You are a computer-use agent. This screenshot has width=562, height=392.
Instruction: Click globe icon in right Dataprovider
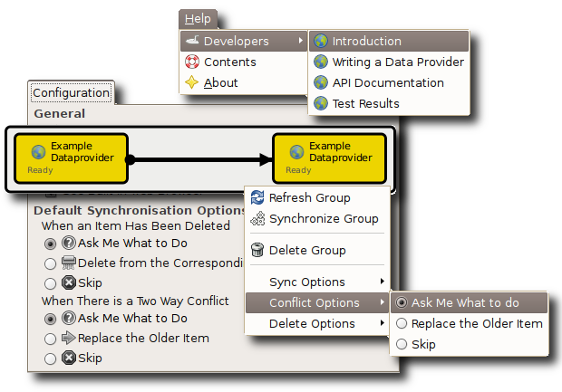pos(296,152)
